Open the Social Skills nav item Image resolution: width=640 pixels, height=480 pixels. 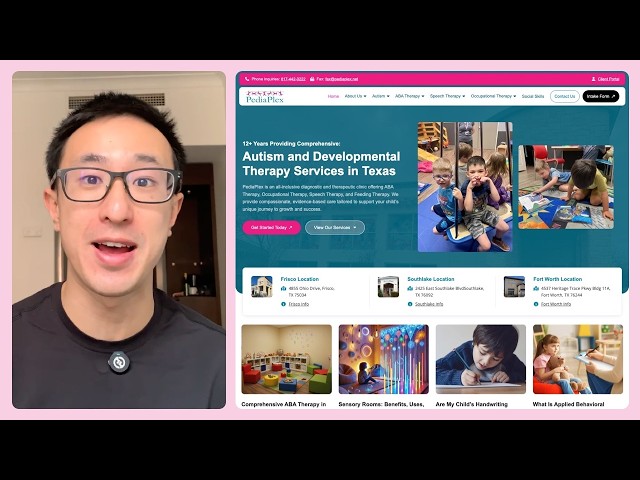[x=533, y=96]
